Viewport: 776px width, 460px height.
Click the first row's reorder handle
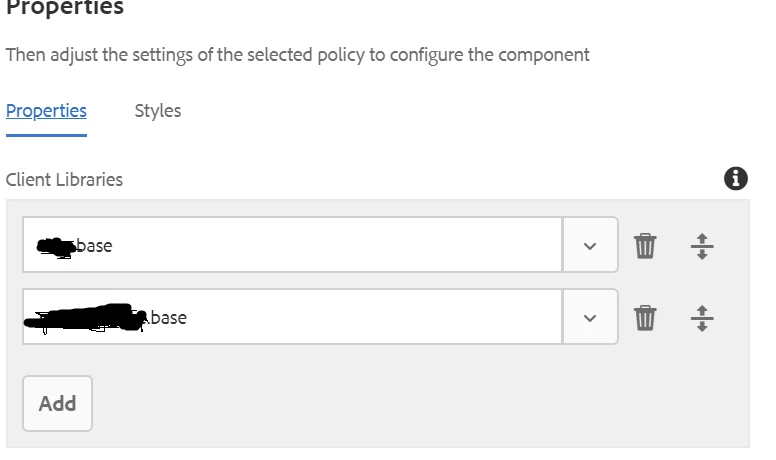click(702, 245)
